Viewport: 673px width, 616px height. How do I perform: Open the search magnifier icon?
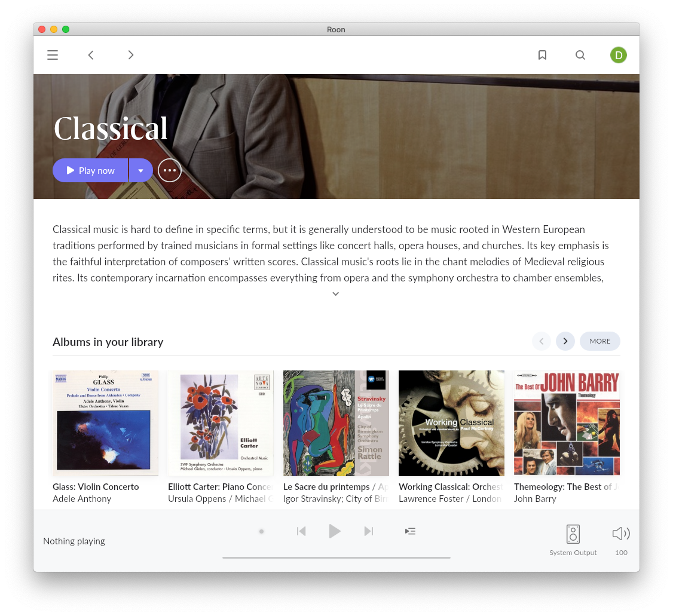(580, 55)
